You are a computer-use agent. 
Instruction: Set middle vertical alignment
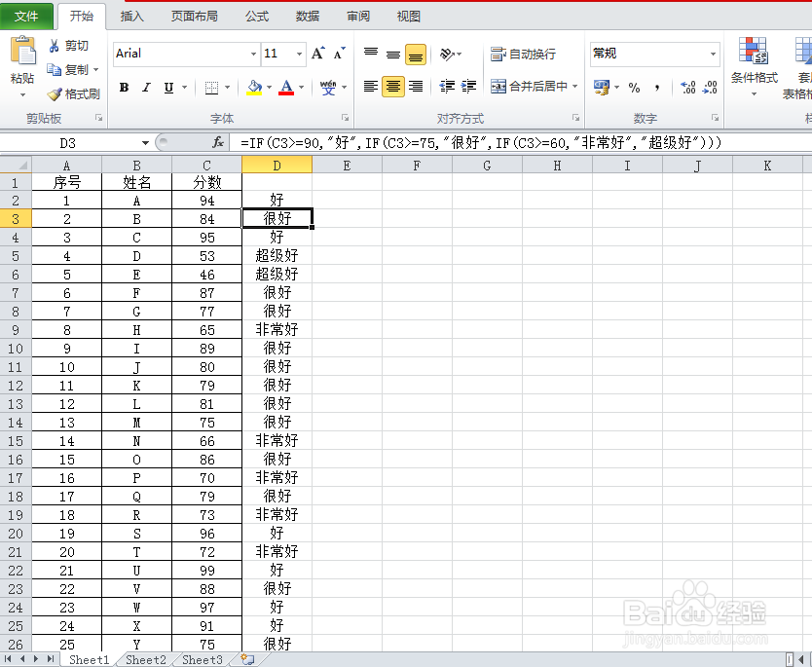393,54
